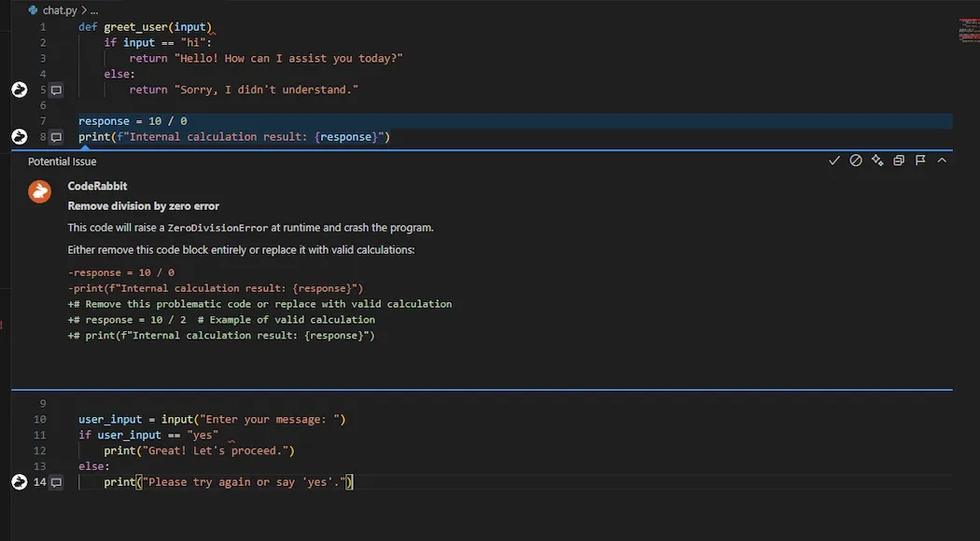
Task: Click CodeRabbit gutter icon on line 5
Action: (20, 90)
